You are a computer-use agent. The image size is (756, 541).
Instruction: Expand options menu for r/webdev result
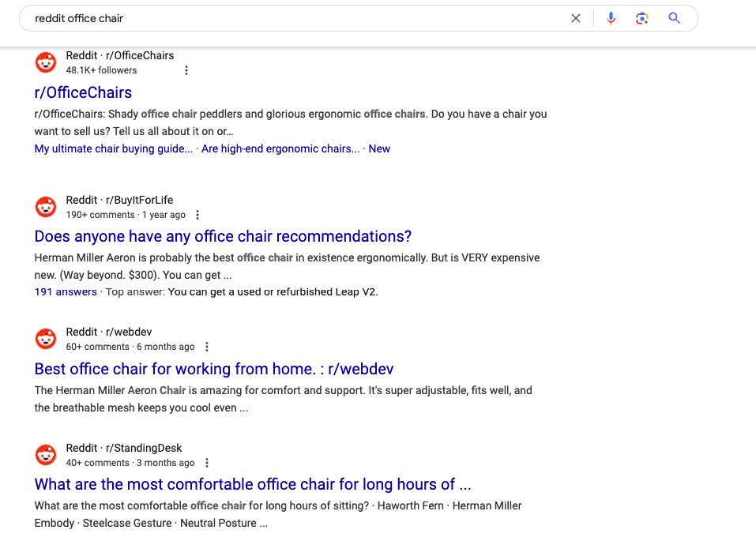[x=207, y=347]
